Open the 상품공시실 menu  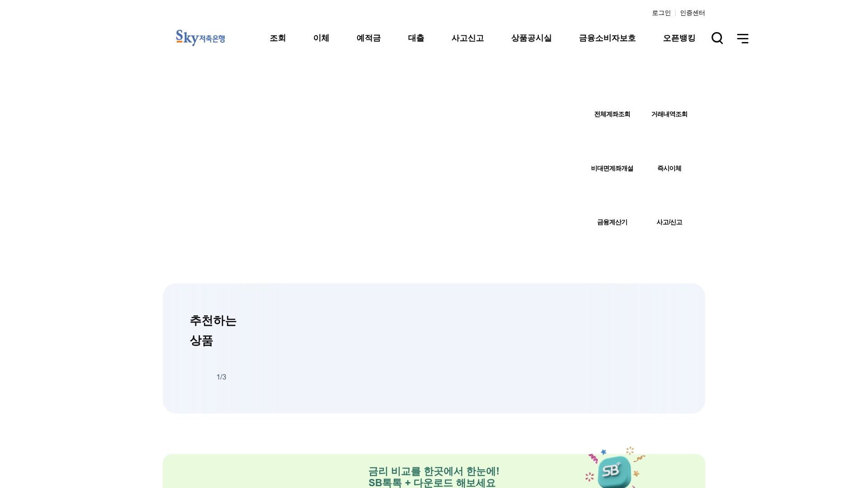pyautogui.click(x=531, y=38)
